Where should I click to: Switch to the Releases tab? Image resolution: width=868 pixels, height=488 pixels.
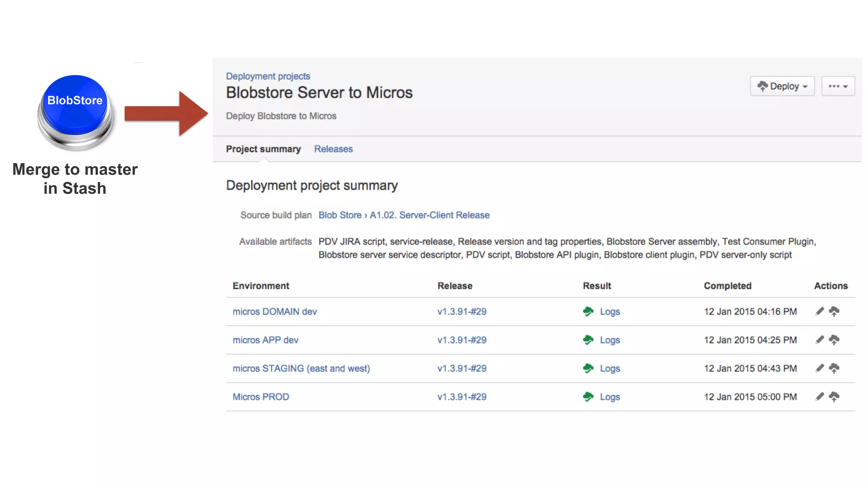coord(333,149)
